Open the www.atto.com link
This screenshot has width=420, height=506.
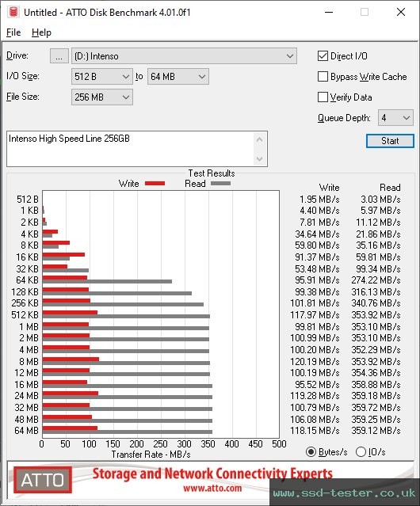(212, 488)
